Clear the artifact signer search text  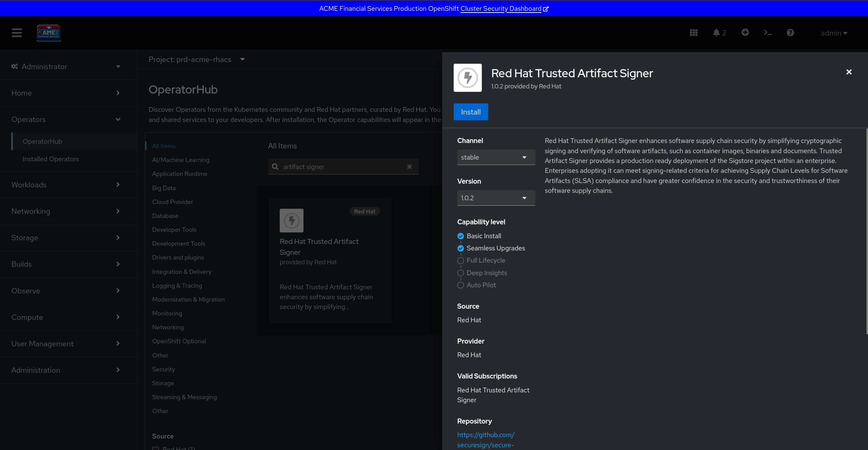click(409, 167)
